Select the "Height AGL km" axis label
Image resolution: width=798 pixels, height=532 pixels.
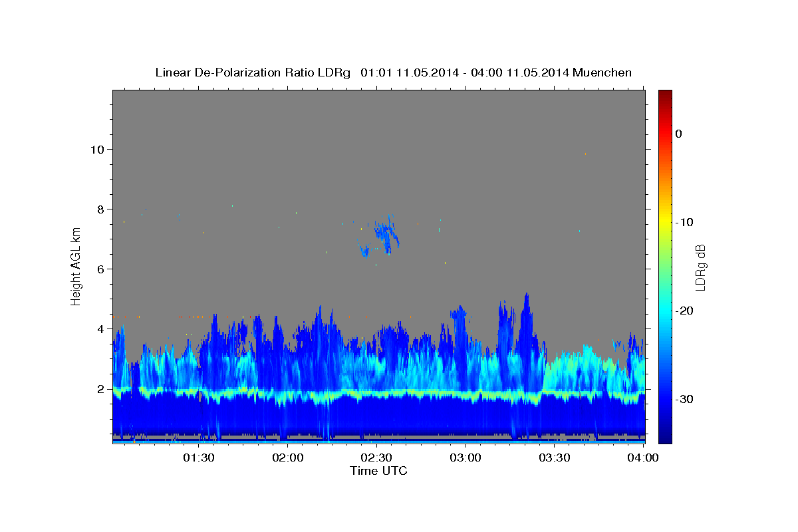[x=76, y=267]
